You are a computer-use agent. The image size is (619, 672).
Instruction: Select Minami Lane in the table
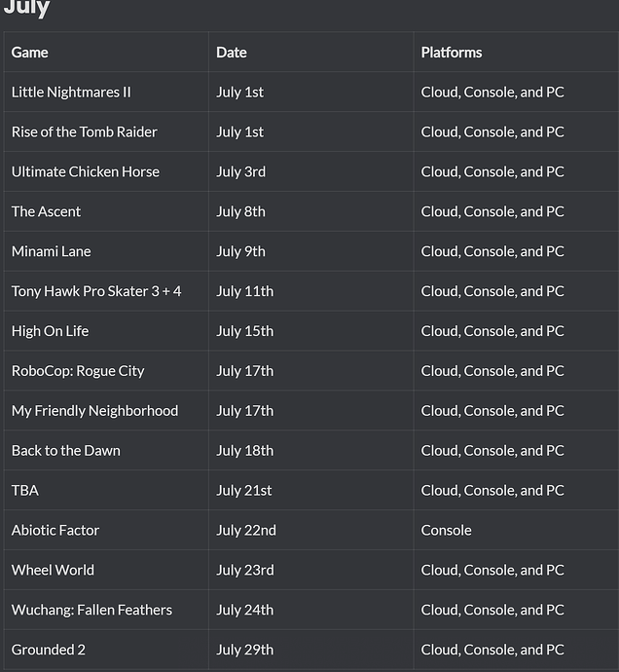click(51, 251)
